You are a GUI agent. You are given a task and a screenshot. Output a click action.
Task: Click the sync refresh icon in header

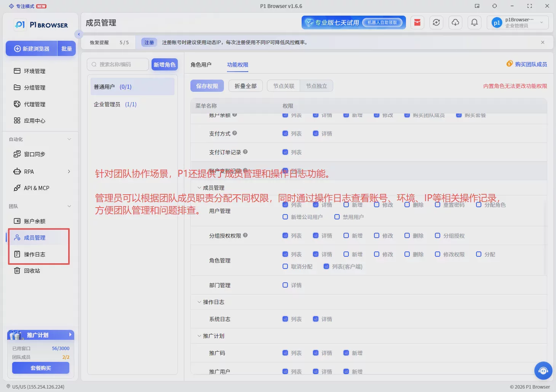click(x=436, y=22)
